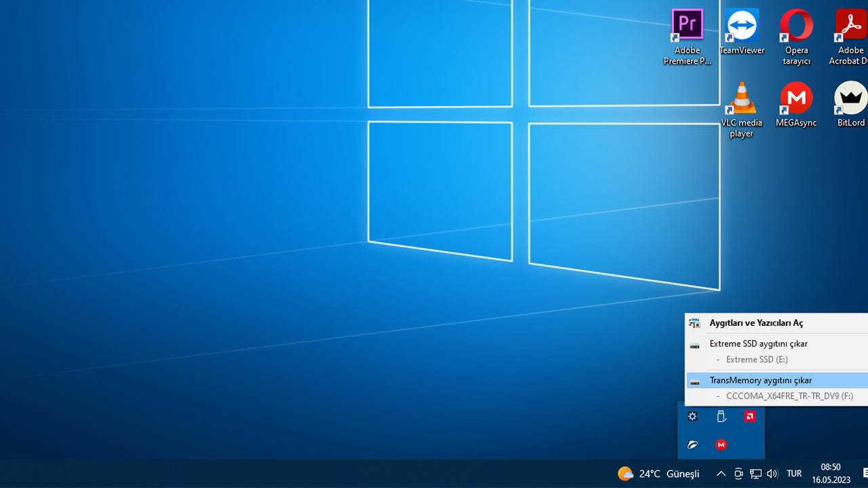Collapse the hidden icons tray chevron
The height and width of the screenshot is (488, 868).
pos(721,474)
